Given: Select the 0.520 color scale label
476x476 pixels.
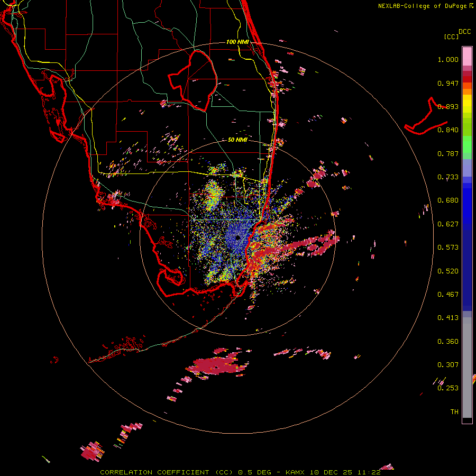Looking at the screenshot, I should point(448,271).
